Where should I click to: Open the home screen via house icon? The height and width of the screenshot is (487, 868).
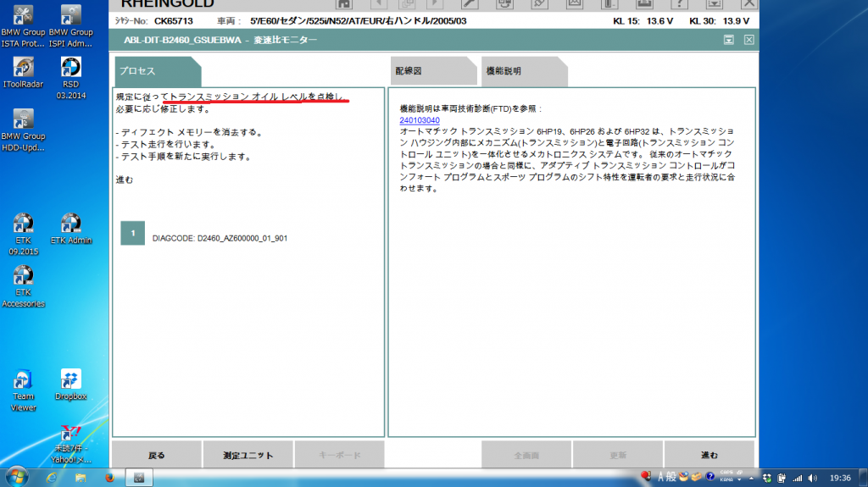point(344,4)
